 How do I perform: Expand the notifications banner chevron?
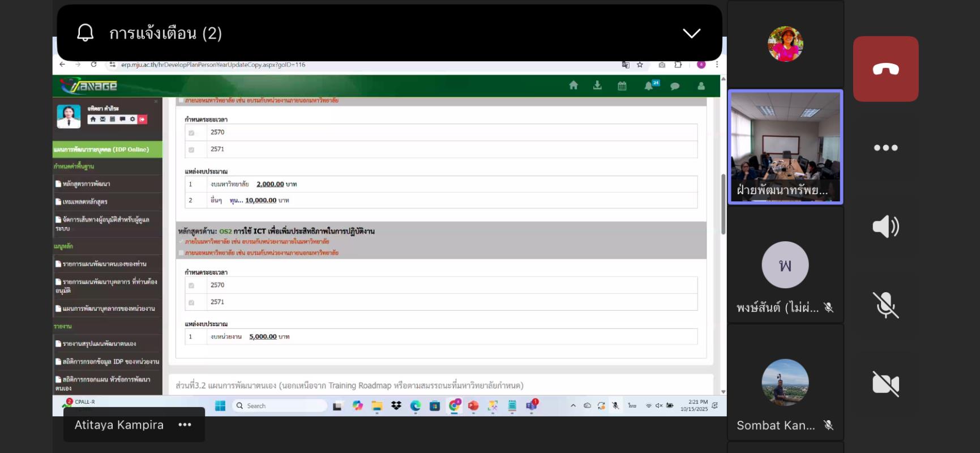pos(691,33)
